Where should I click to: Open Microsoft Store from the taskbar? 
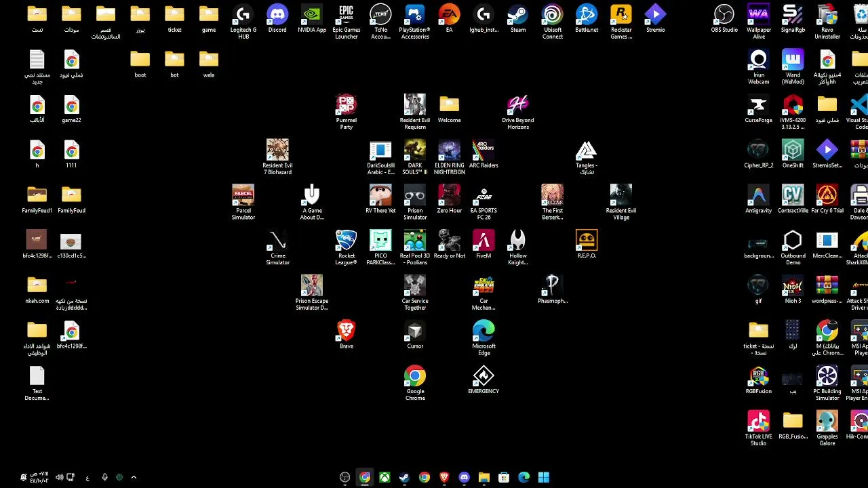click(x=504, y=477)
